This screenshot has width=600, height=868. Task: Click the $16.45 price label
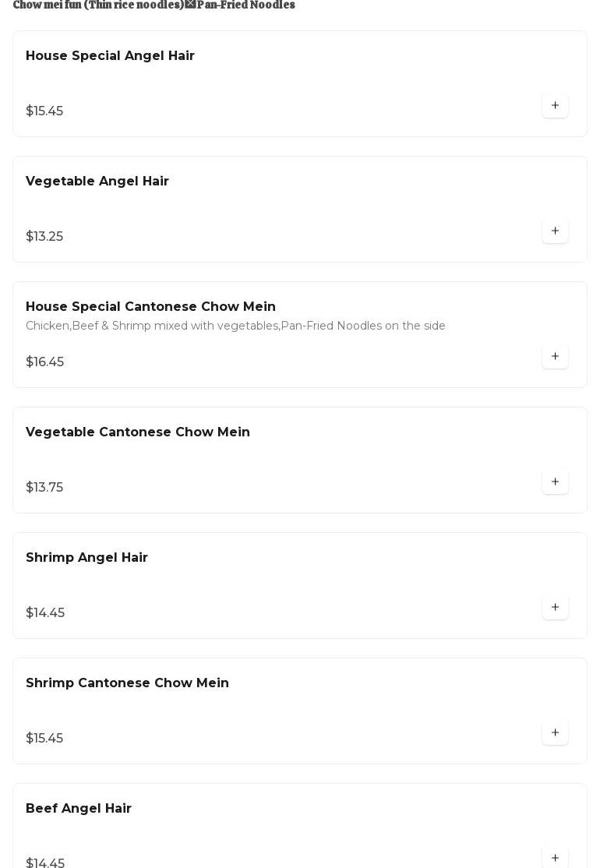(45, 362)
